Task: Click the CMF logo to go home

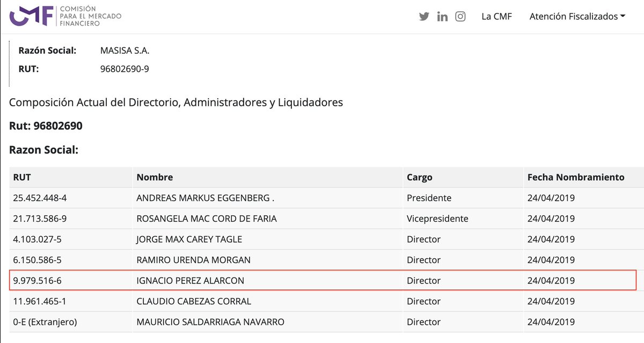Action: click(65, 16)
